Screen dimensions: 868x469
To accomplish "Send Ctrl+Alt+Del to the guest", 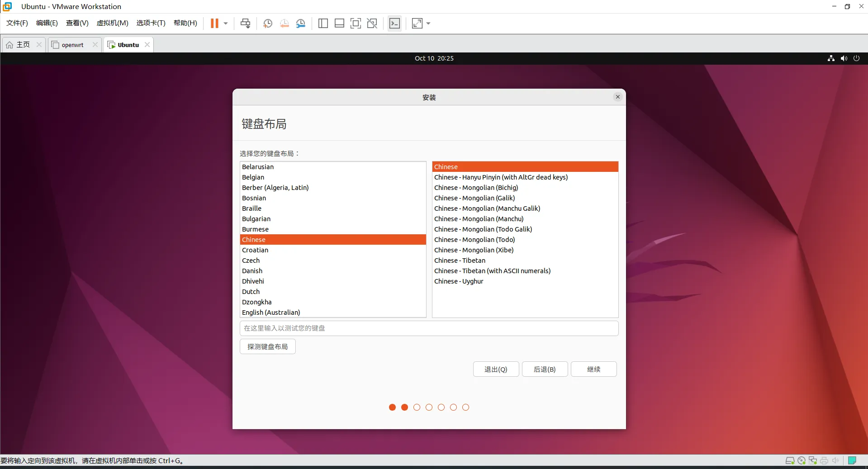I will tap(246, 23).
